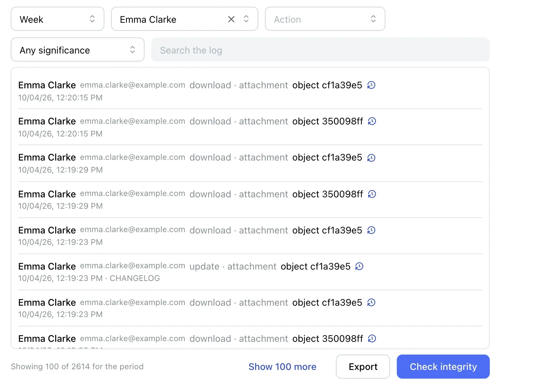
Task: Load more entries with Show 100 more
Action: (x=282, y=367)
